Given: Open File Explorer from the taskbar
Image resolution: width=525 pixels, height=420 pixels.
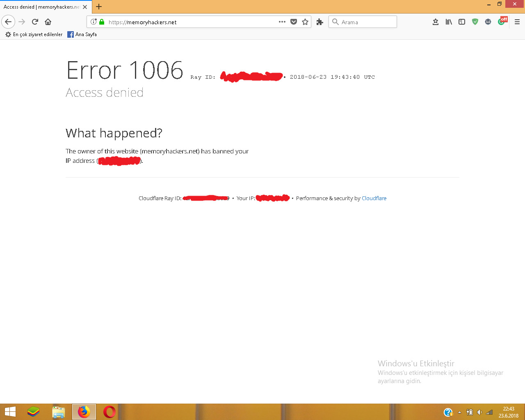Looking at the screenshot, I should 59,412.
